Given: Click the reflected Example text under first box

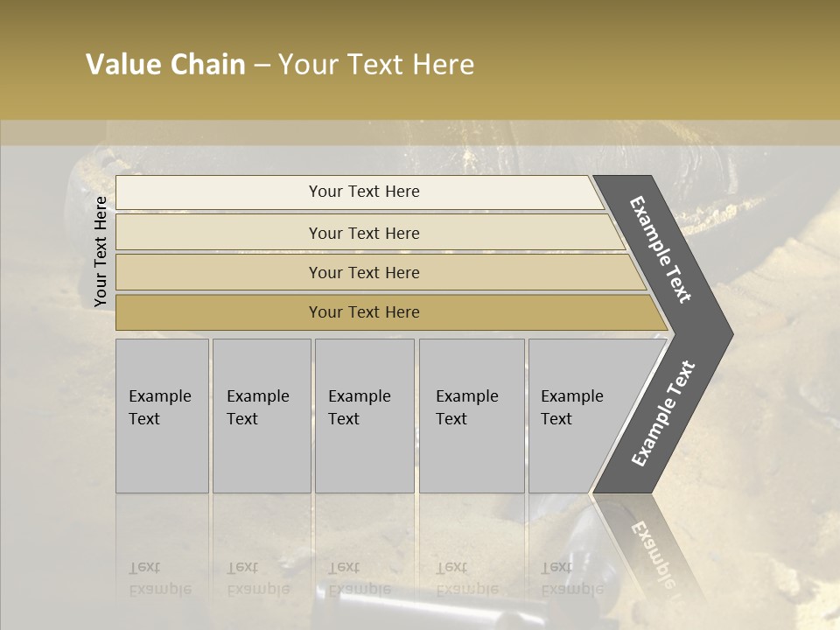Looking at the screenshot, I should coord(159,579).
